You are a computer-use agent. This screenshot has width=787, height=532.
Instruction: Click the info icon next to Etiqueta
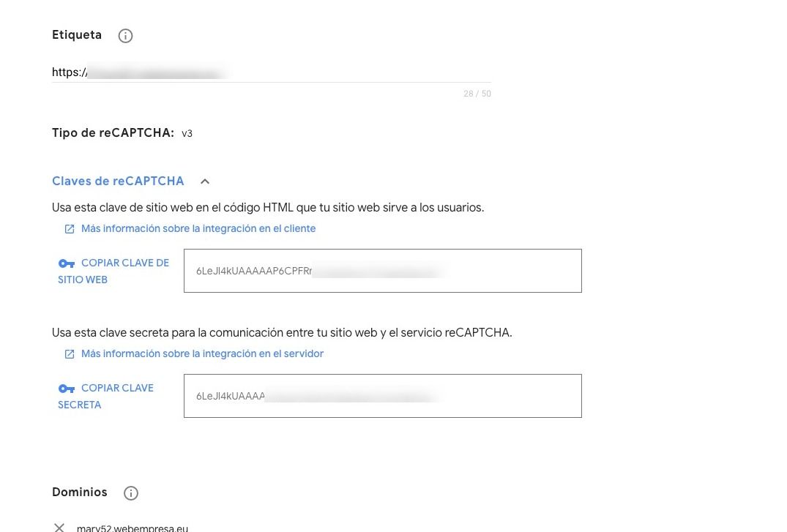click(125, 36)
